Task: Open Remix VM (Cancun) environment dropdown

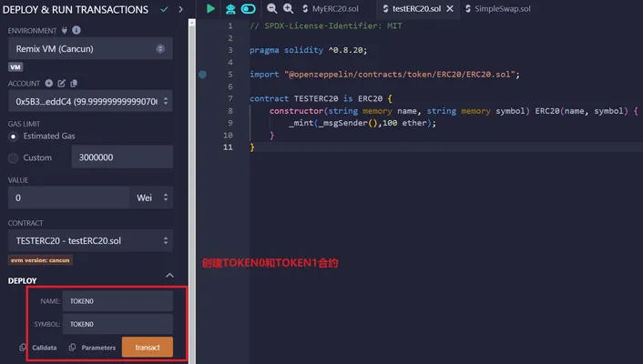Action: [90, 49]
